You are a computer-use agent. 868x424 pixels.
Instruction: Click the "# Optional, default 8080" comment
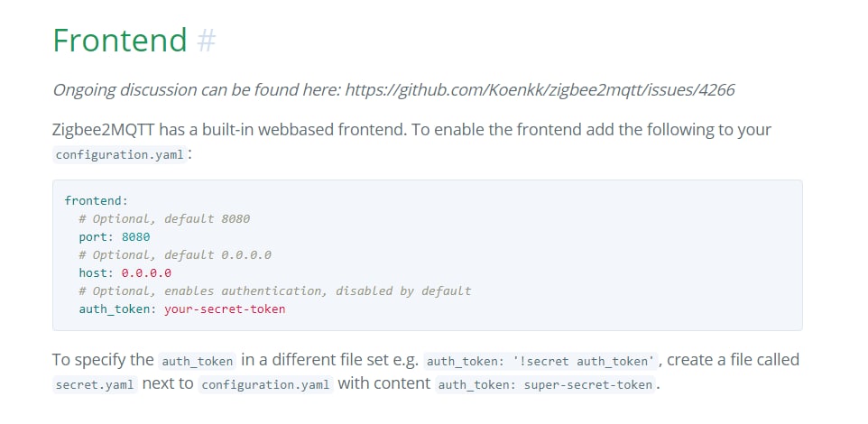pyautogui.click(x=164, y=218)
